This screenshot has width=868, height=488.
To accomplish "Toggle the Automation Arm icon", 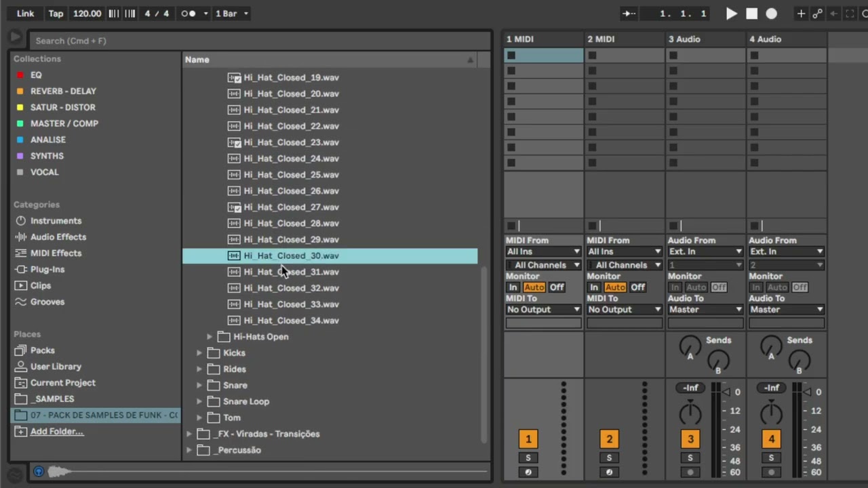I will pos(817,14).
